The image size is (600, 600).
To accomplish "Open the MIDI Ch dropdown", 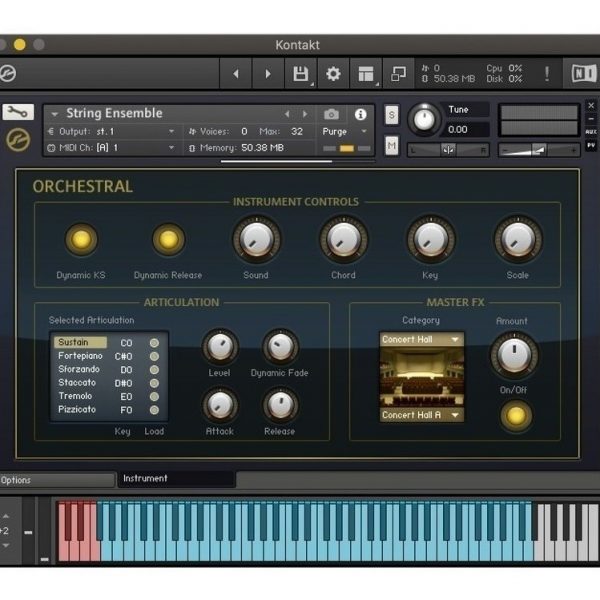I will pyautogui.click(x=171, y=148).
